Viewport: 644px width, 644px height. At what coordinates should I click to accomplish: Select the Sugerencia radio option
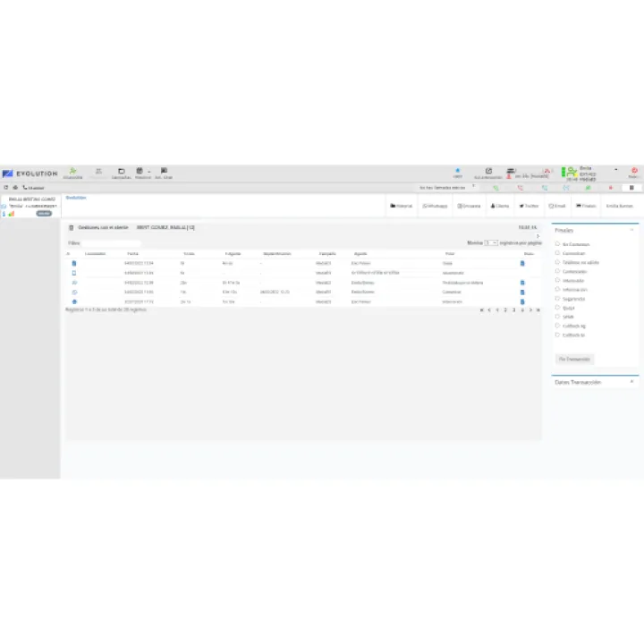558,299
